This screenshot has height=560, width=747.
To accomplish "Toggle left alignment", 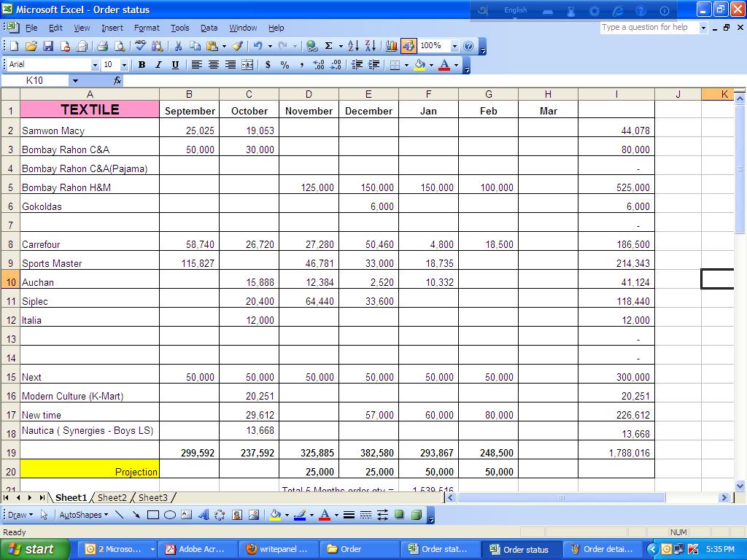I will pos(196,65).
